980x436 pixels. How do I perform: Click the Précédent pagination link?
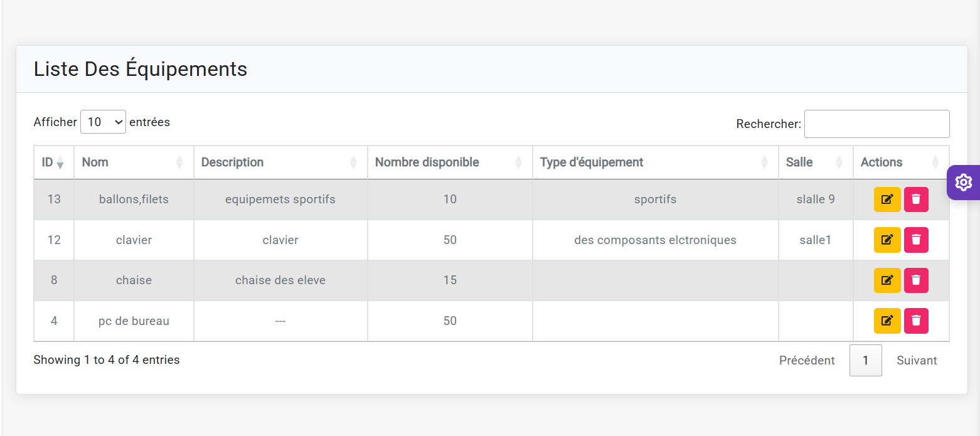(x=806, y=361)
